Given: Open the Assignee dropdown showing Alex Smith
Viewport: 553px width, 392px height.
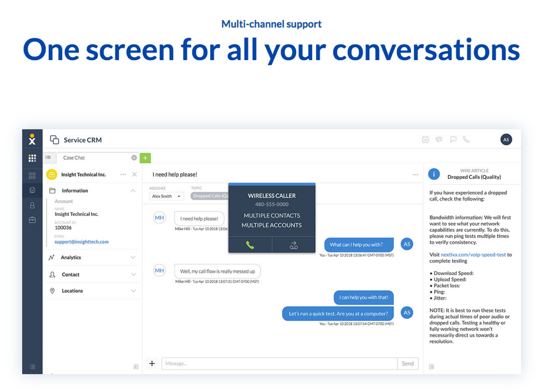Looking at the screenshot, I should click(165, 195).
